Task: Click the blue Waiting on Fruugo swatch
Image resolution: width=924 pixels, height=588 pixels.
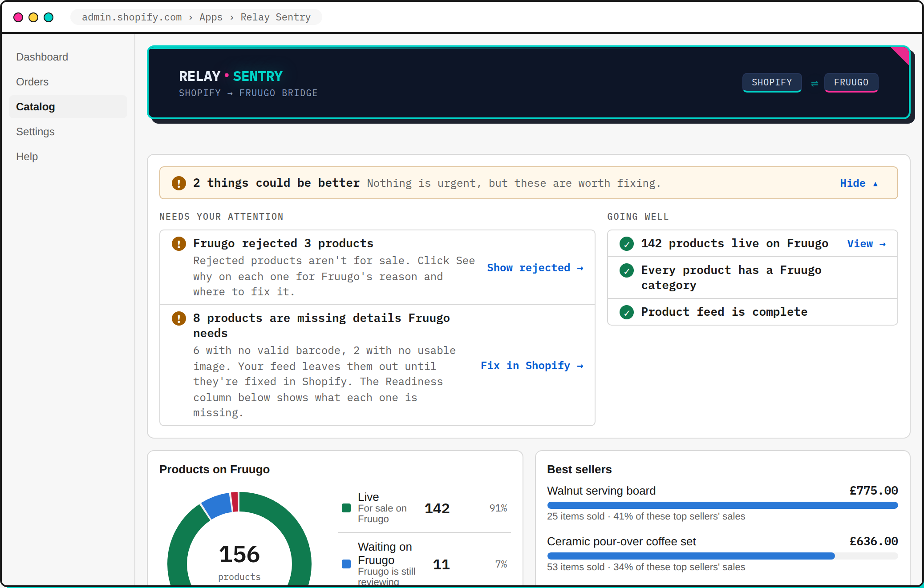Action: coord(346,564)
